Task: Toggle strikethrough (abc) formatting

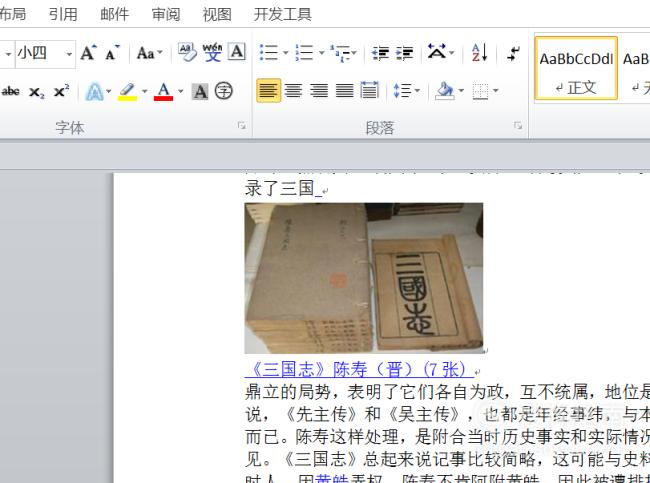Action: coord(10,91)
